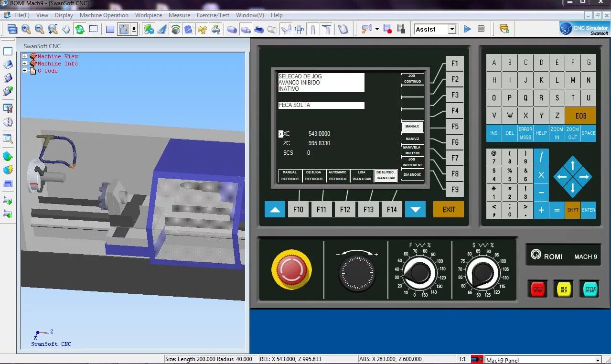Click the tool display icon beside dropdown arrow
Viewport: 611px width, 364px height.
click(366, 29)
